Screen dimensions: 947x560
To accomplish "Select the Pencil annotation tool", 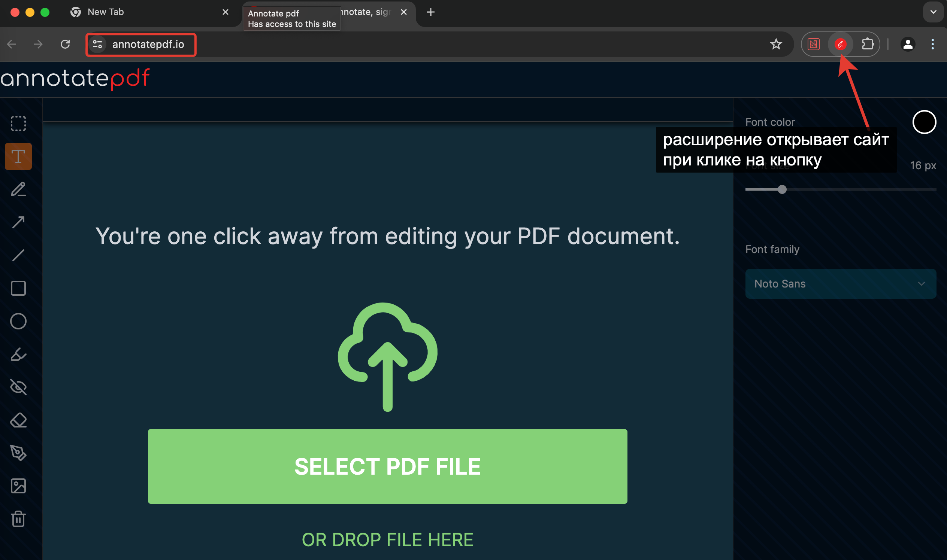I will point(18,189).
